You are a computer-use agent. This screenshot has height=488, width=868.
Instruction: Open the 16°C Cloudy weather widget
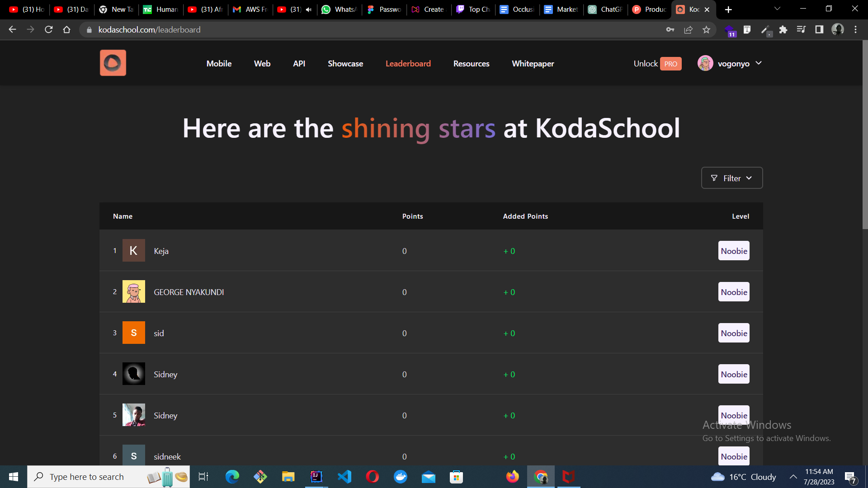pos(743,477)
